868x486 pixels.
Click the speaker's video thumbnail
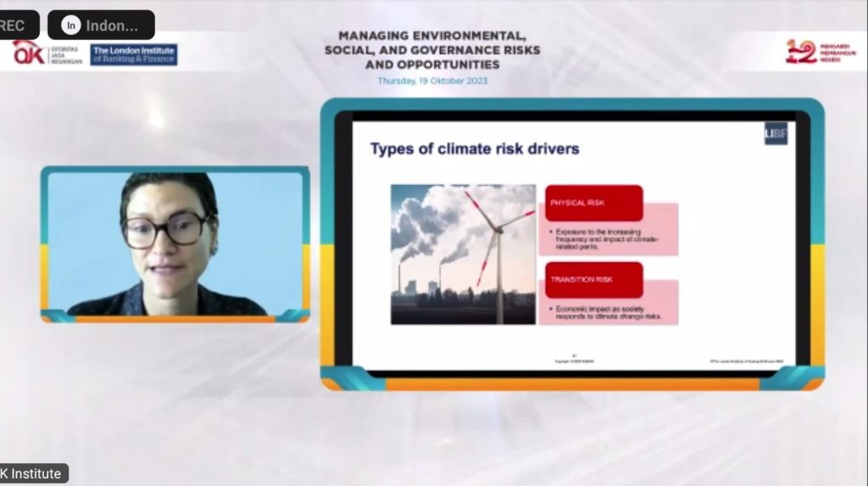[x=175, y=244]
